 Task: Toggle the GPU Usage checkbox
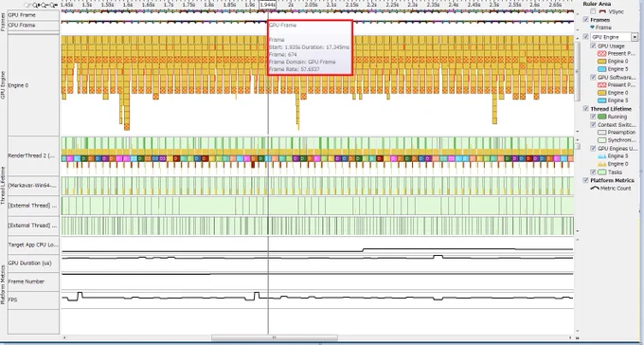593,46
